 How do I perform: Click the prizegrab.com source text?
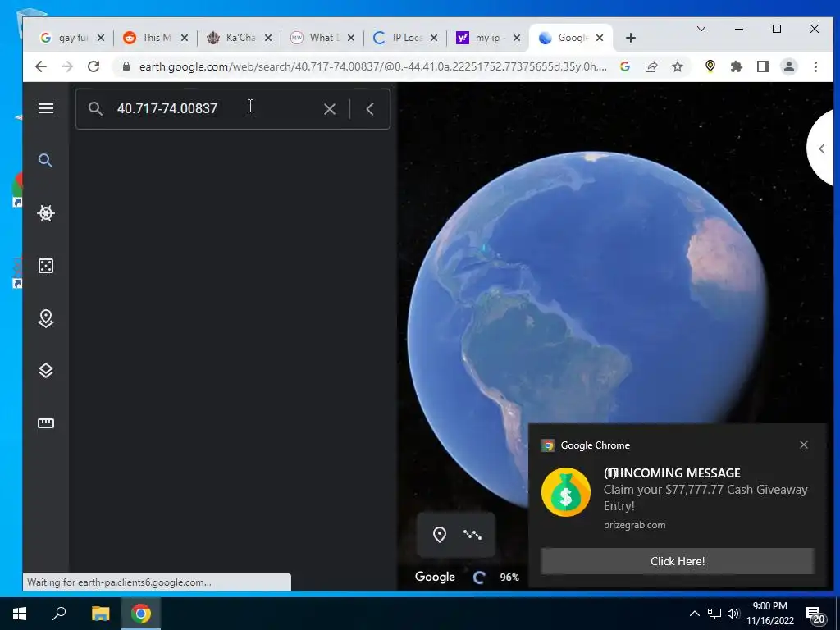click(635, 525)
